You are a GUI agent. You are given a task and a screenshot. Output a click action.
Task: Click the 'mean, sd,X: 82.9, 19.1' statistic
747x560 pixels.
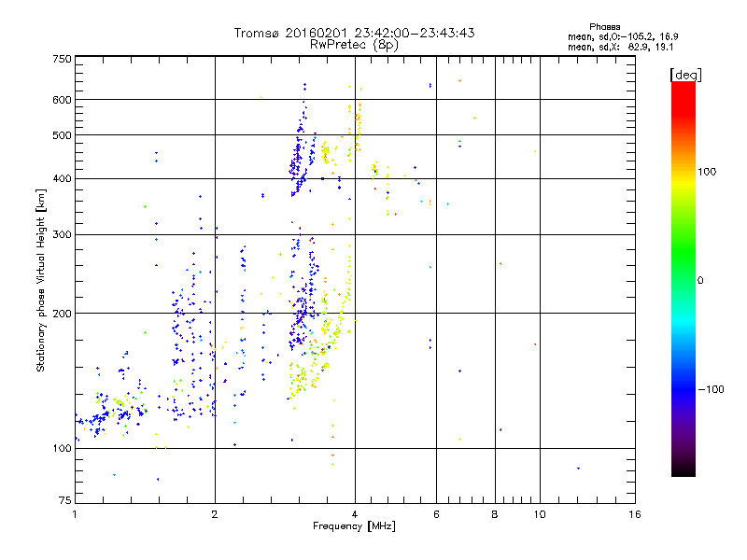(620, 48)
